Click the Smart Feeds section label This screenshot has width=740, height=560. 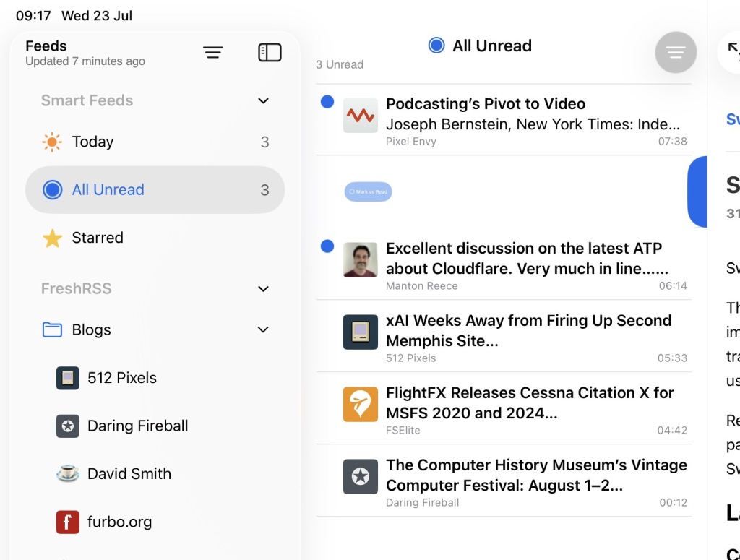(x=87, y=100)
